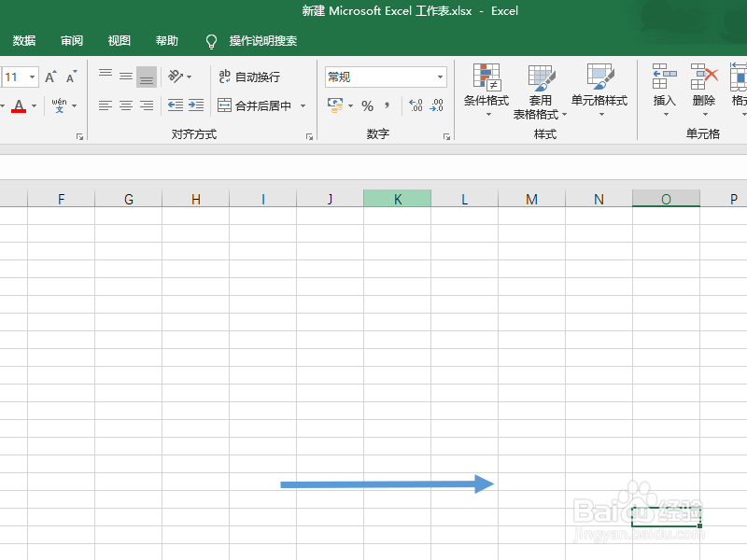Launch 对齐方式 alignment dialog launcher

(309, 136)
